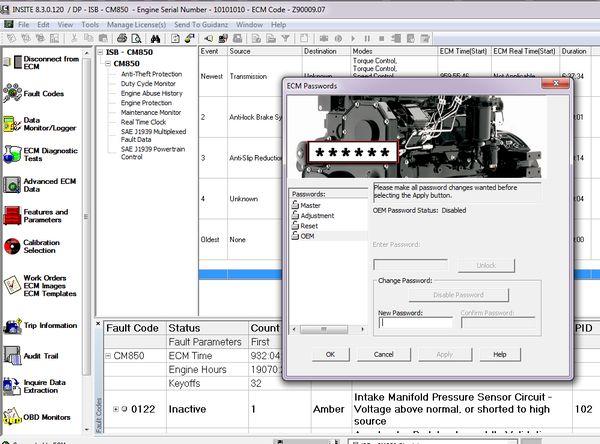600x444 pixels.
Task: Open Advanced ECM Data in sidebar
Action: click(x=39, y=185)
